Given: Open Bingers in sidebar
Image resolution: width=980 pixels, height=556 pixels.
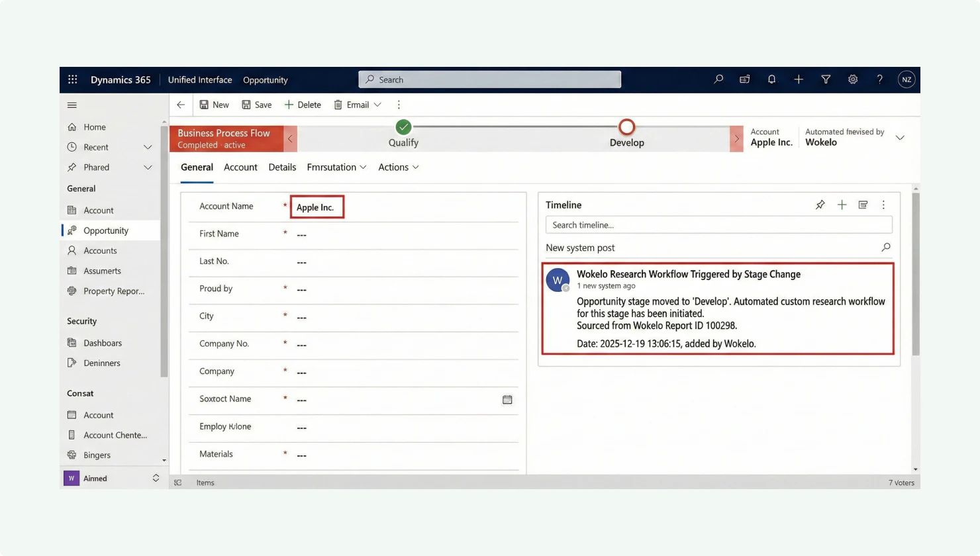Looking at the screenshot, I should pos(97,455).
